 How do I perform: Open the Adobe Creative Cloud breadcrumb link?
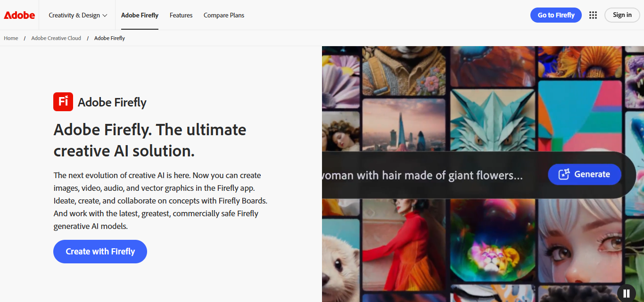click(x=56, y=38)
